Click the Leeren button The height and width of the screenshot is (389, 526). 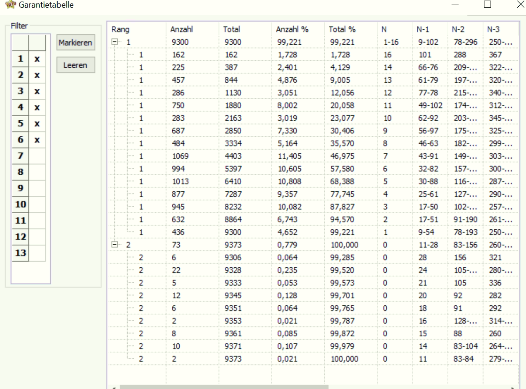pos(75,65)
